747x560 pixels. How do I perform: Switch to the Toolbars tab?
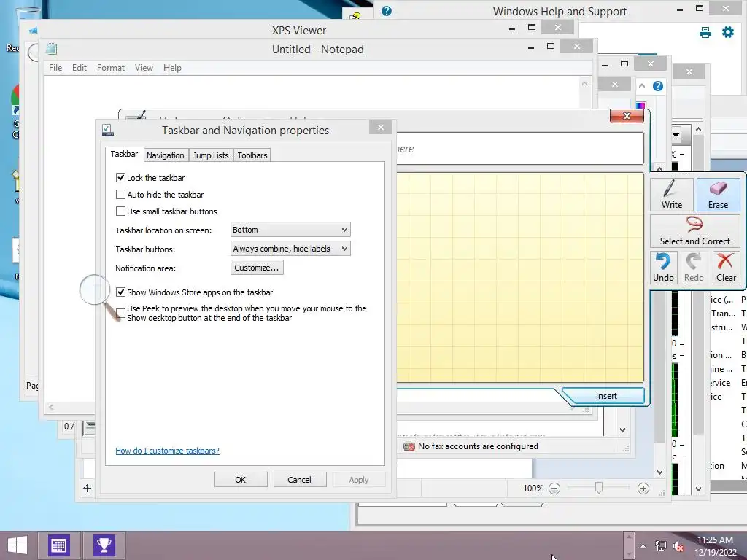[x=252, y=155]
